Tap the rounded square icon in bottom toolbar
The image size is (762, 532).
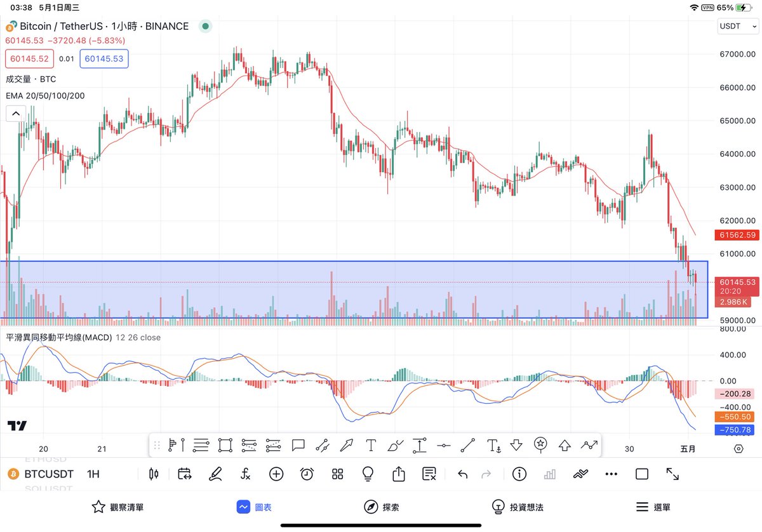[642, 474]
